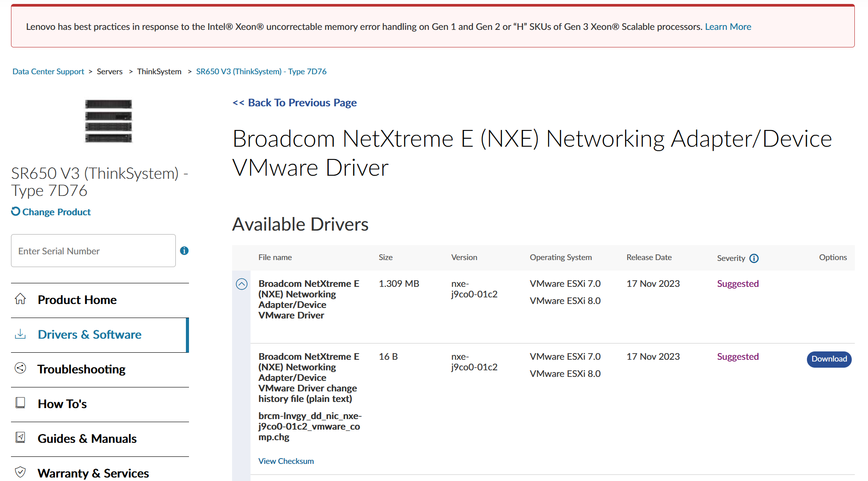The width and height of the screenshot is (868, 481).
Task: Click the 16 B size value
Action: point(388,357)
